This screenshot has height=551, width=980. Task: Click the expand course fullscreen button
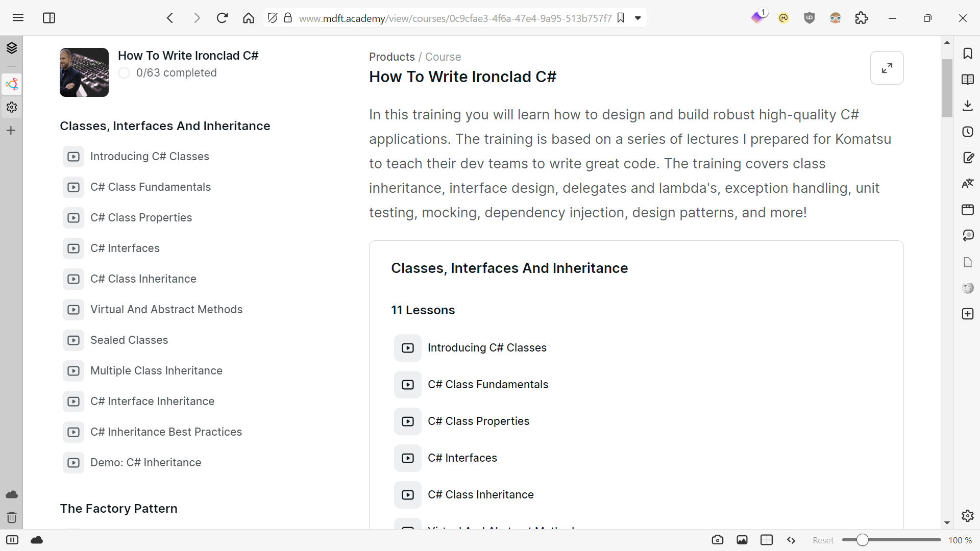(887, 68)
